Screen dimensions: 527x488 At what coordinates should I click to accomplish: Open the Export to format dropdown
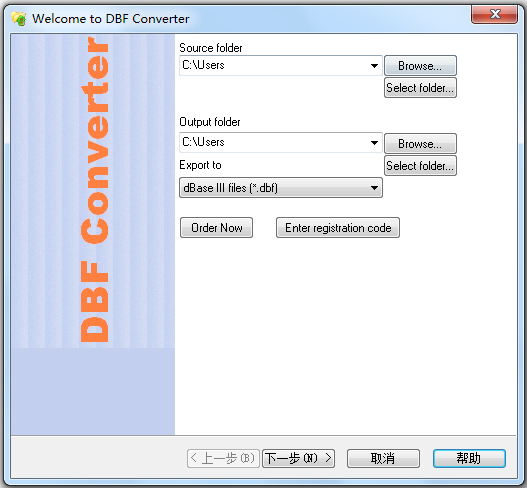pyautogui.click(x=281, y=188)
